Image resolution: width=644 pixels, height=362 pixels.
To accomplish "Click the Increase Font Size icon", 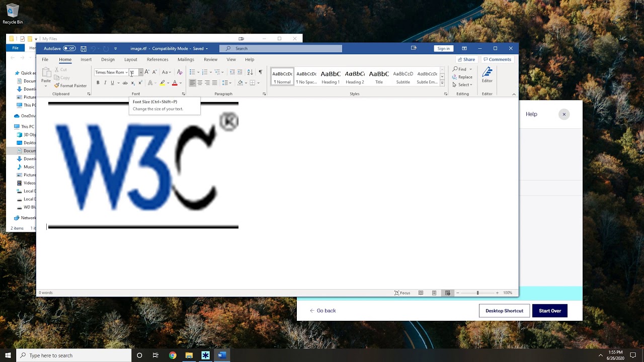I will 147,72.
